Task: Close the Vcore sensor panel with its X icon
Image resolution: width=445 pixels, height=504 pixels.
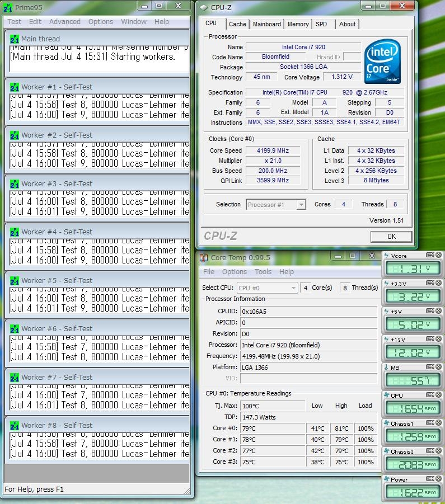Action: pyautogui.click(x=439, y=255)
